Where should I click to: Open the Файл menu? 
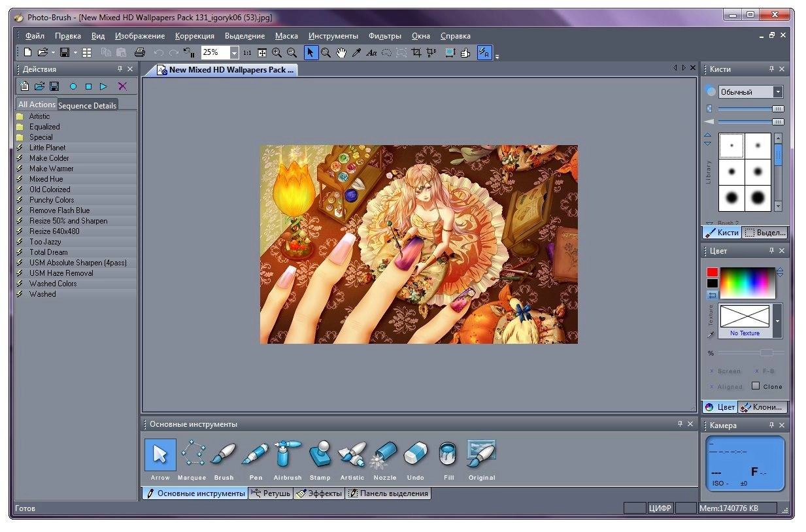coord(35,36)
